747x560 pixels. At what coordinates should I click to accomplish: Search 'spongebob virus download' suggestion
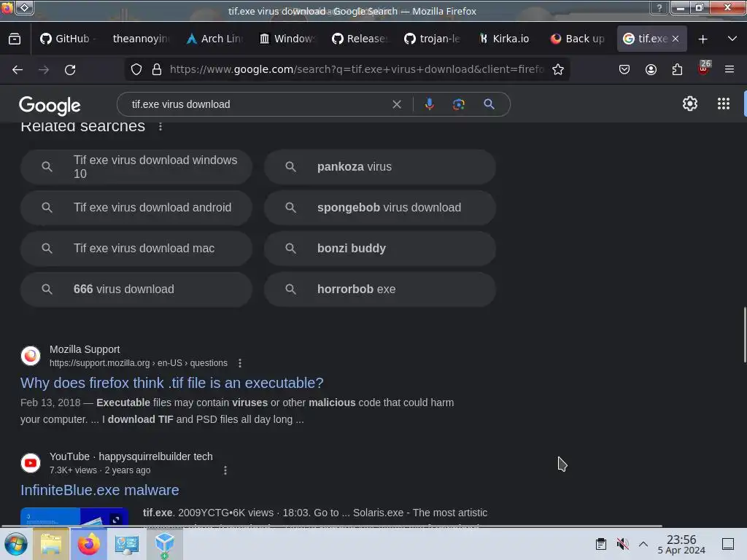coord(380,208)
